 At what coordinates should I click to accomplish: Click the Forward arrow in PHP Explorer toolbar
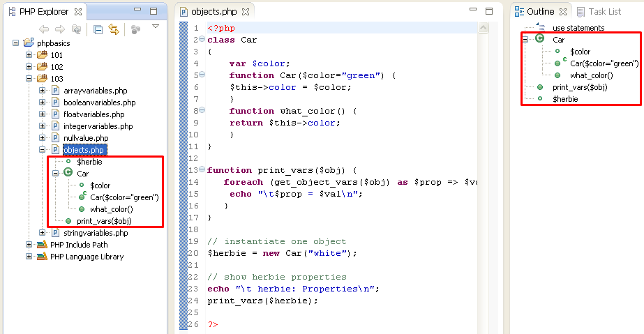click(60, 29)
